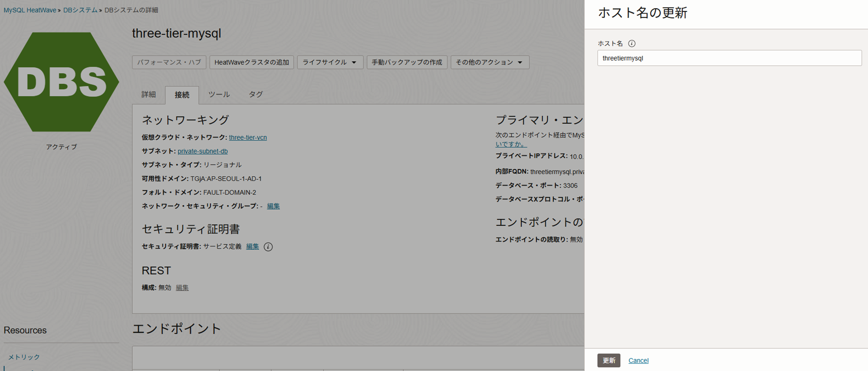868x371 pixels.
Task: Click the green DBS hexagon icon
Action: tap(61, 82)
